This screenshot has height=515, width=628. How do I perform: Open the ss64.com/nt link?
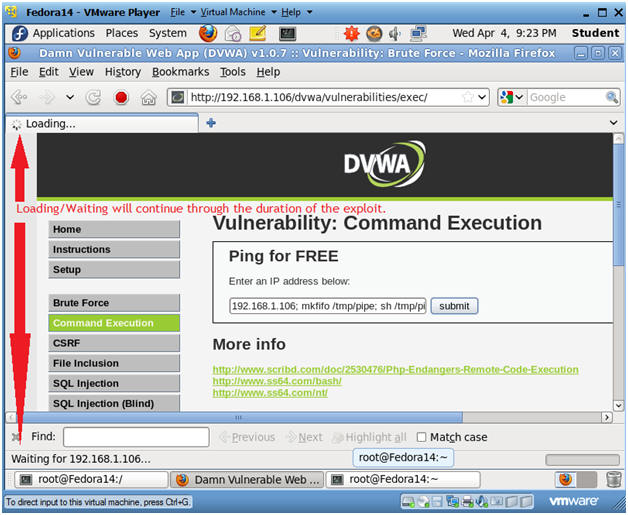tap(270, 393)
